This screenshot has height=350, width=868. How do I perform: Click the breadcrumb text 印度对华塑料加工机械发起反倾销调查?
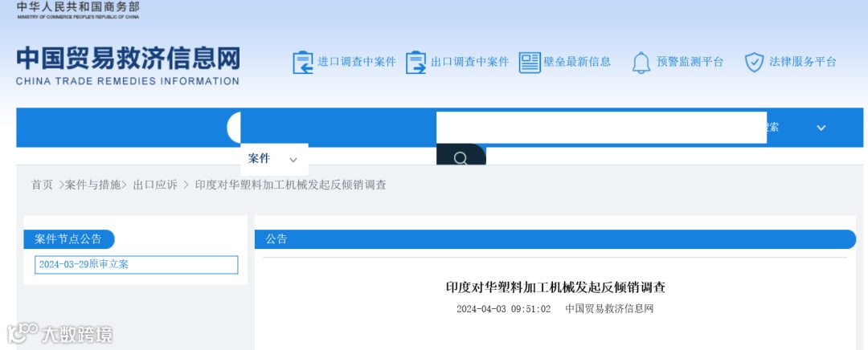(291, 185)
